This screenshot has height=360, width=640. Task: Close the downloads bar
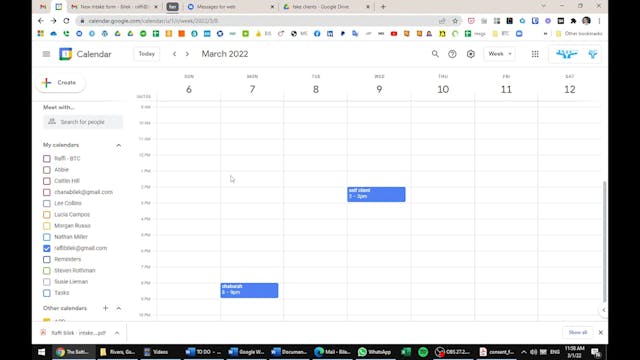click(x=601, y=333)
